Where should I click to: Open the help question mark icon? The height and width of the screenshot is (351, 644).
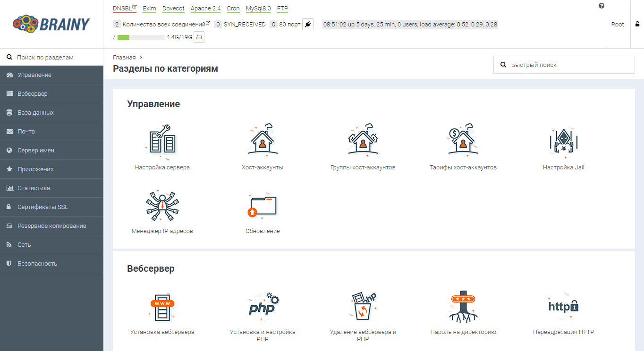point(601,6)
